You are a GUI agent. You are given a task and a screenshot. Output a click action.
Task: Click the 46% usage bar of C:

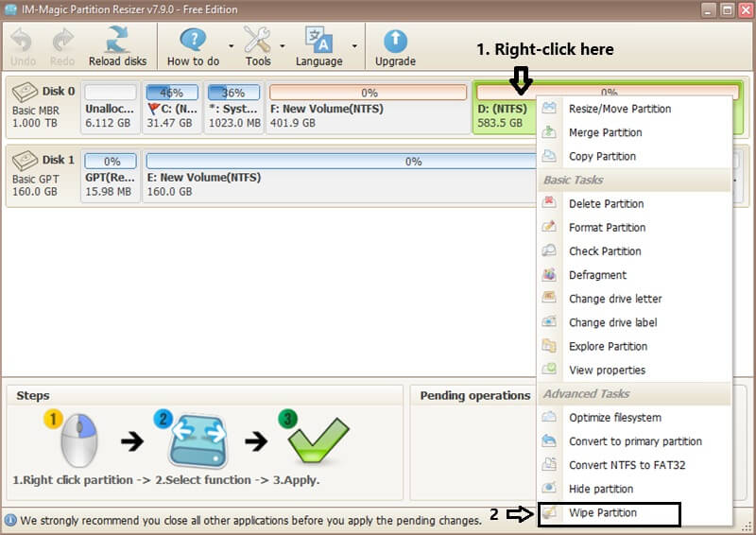pyautogui.click(x=172, y=92)
